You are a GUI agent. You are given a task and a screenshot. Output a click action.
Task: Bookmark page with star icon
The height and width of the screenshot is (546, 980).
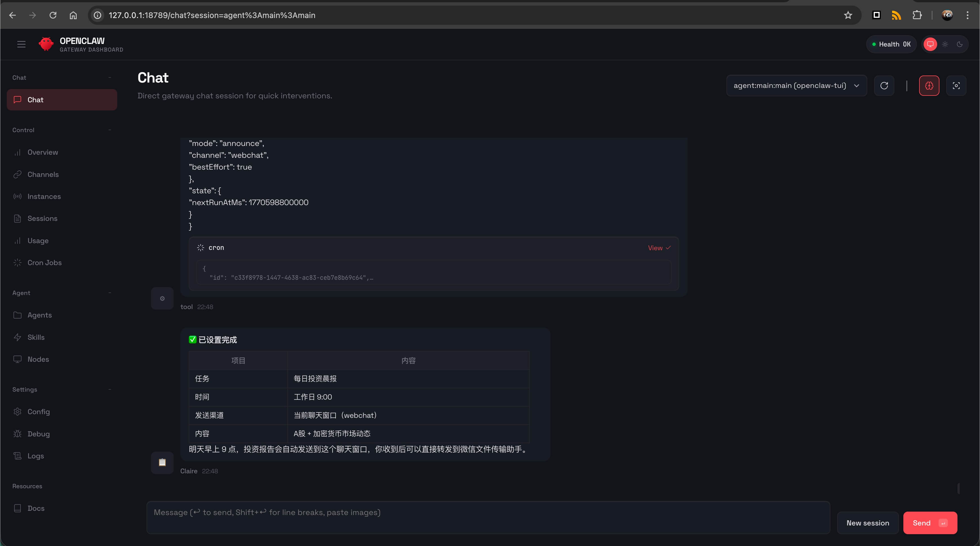[x=848, y=15]
